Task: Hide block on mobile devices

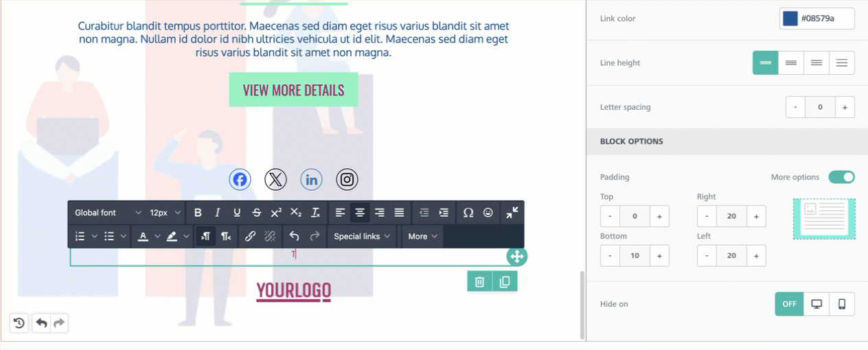Action: [x=842, y=304]
